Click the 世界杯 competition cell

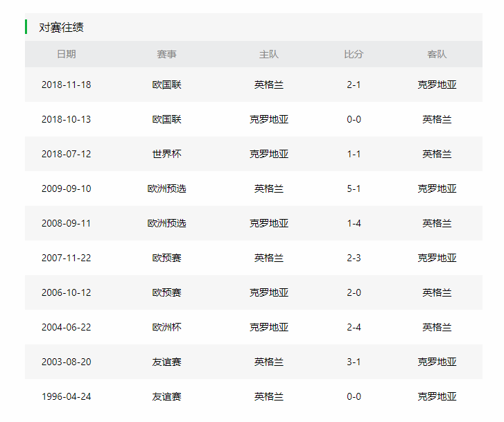(166, 154)
